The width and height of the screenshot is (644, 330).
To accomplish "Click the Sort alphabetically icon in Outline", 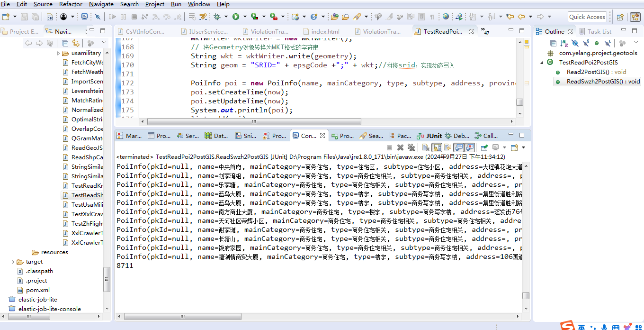I will 564,43.
